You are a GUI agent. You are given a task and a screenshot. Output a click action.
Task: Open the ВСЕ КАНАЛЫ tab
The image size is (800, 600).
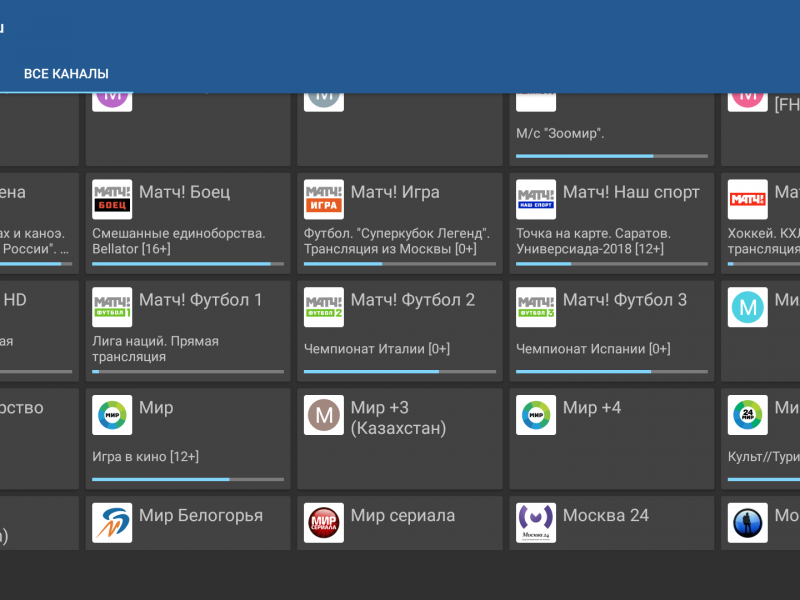click(x=66, y=74)
